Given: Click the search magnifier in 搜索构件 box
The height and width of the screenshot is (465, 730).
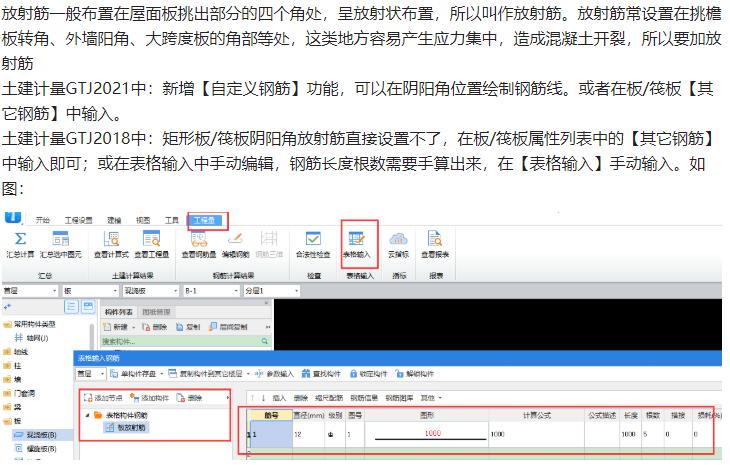Looking at the screenshot, I should tap(264, 341).
